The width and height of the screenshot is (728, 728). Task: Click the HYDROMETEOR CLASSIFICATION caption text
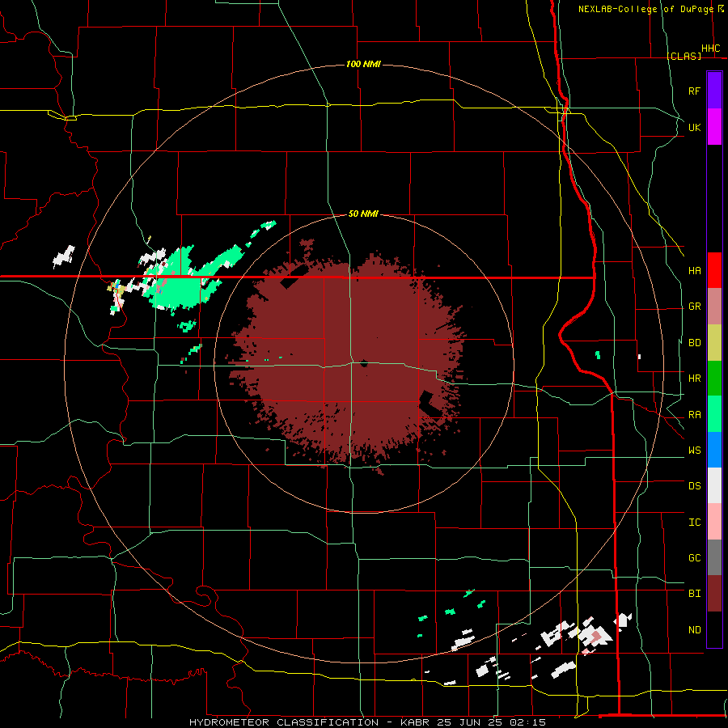click(284, 722)
